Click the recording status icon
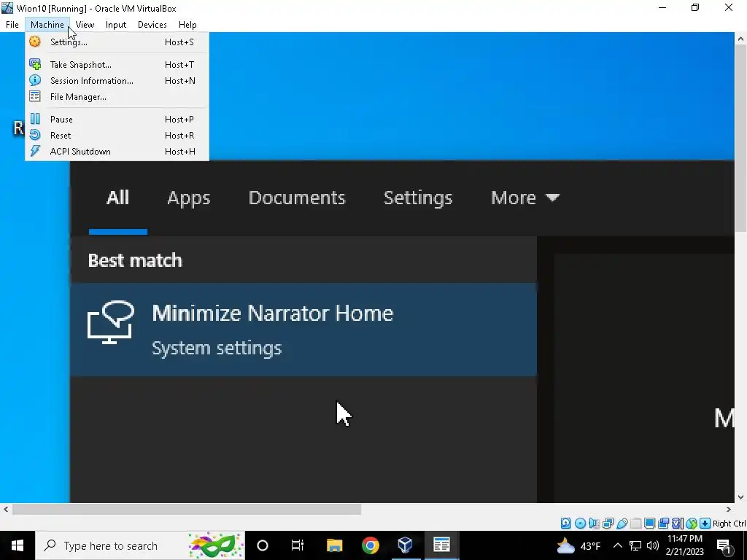This screenshot has height=560, width=747. [x=663, y=524]
